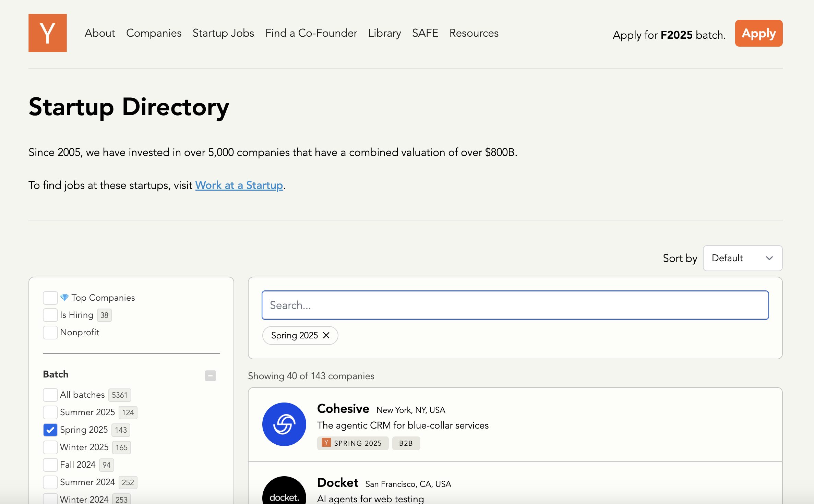Click the Fall 2024 count 94

click(x=106, y=465)
